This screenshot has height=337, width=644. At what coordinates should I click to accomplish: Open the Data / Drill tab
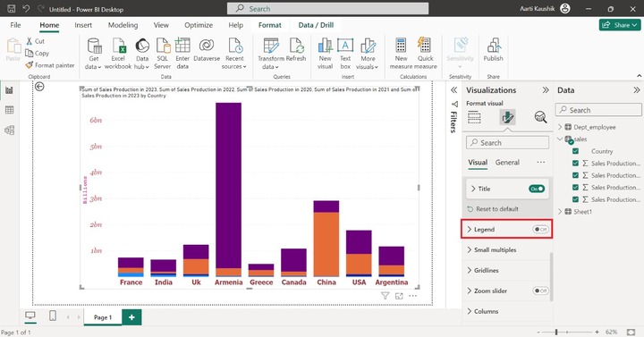(316, 25)
